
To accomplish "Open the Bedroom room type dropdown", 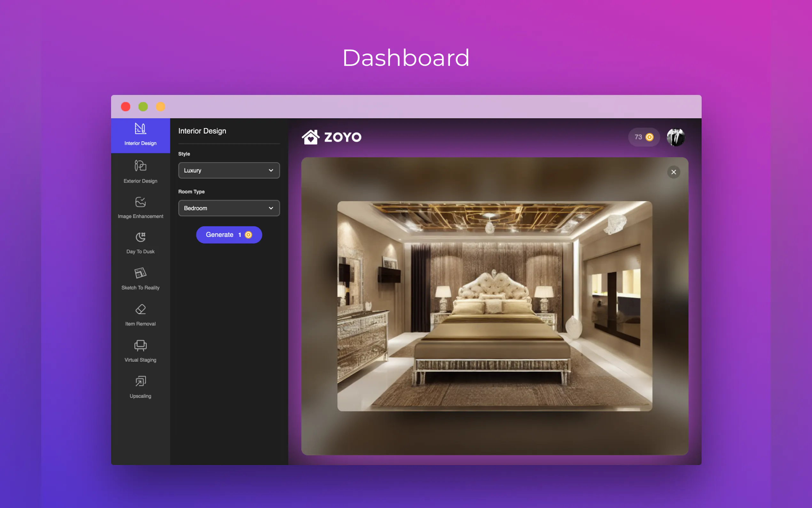I will coord(229,208).
